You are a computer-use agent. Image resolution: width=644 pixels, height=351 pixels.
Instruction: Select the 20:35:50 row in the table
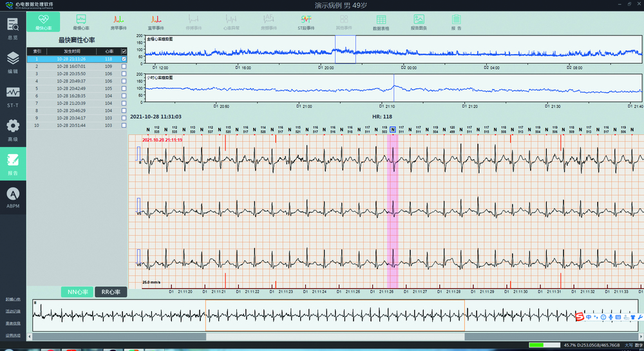tap(71, 74)
